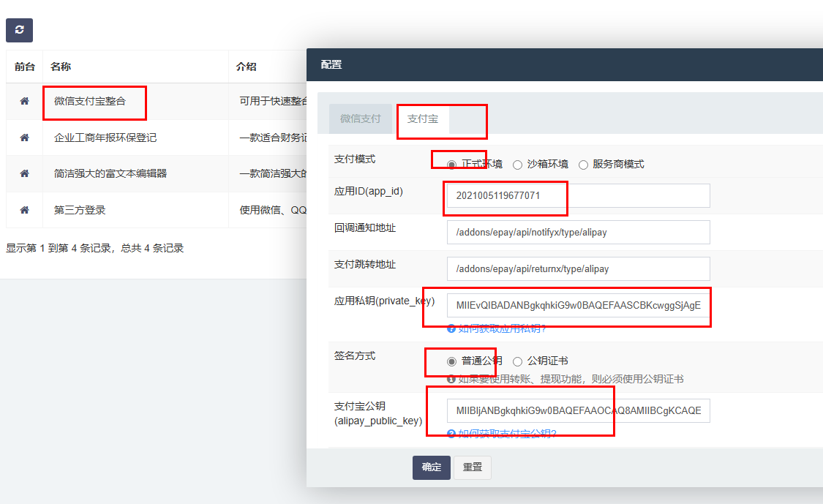The width and height of the screenshot is (823, 504).
Task: Confirm settings with 确定 button
Action: click(x=432, y=467)
